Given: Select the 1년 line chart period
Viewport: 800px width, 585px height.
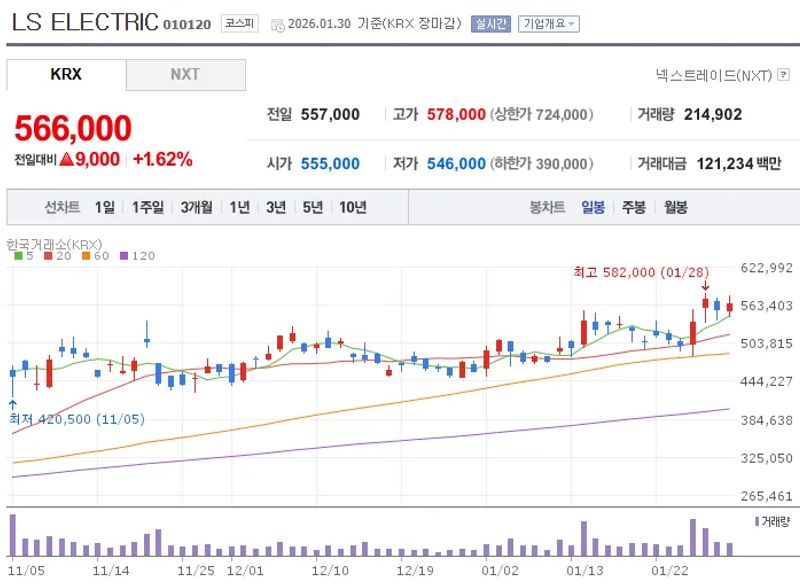Looking at the screenshot, I should [239, 207].
